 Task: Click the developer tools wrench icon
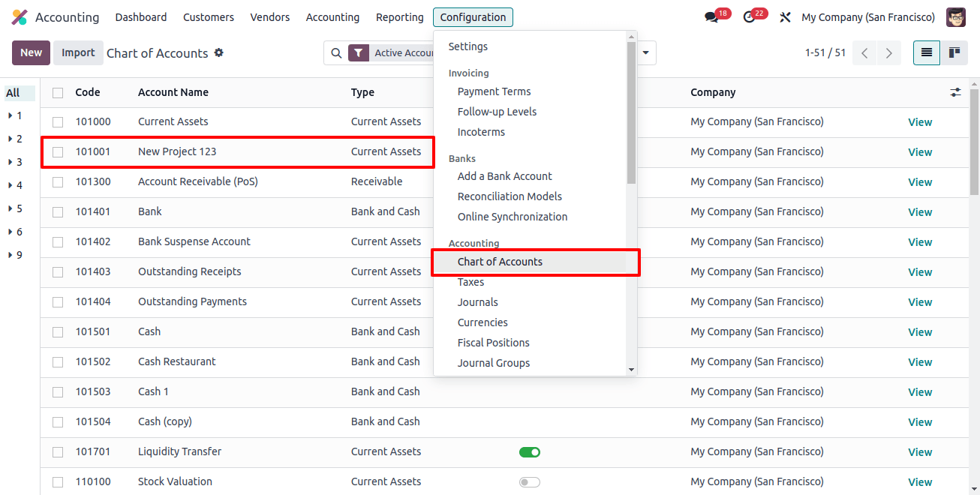pyautogui.click(x=785, y=17)
